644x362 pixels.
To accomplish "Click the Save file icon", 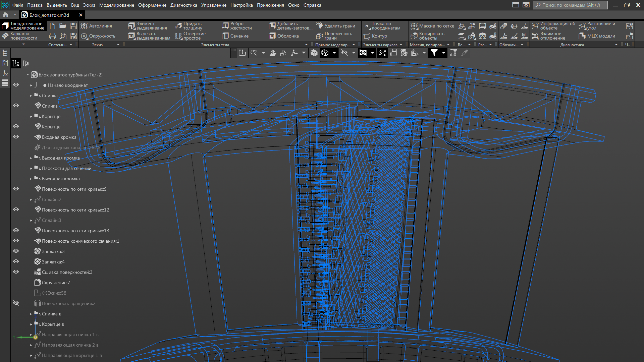I will tap(73, 26).
